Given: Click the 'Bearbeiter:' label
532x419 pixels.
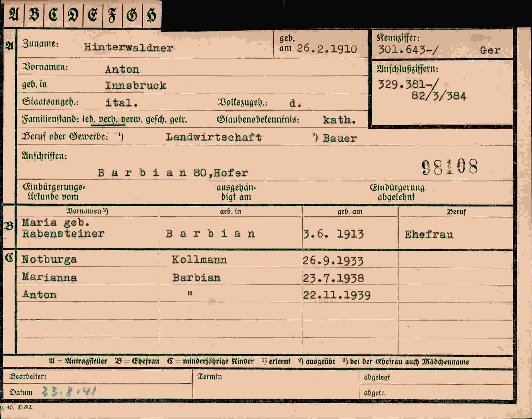Looking at the screenshot, I should click(28, 376).
